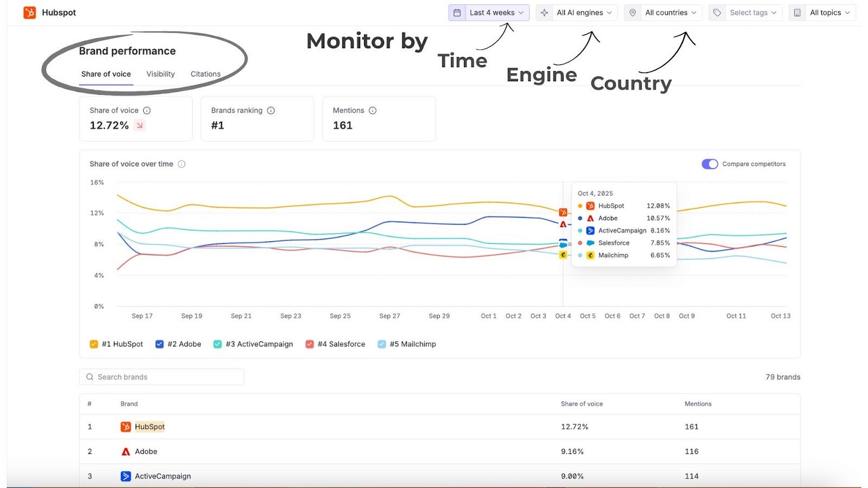Click the sparkle icon beside All AI engines
The width and height of the screenshot is (868, 488).
point(544,12)
